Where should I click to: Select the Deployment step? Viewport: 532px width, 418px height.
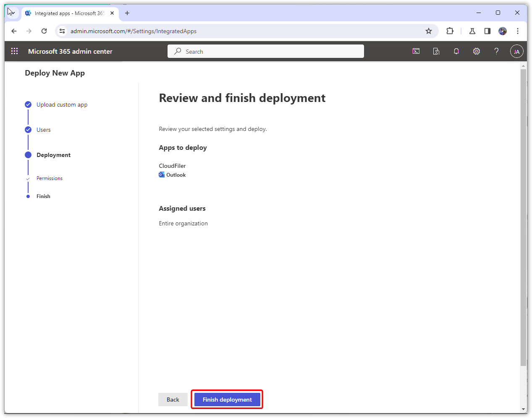53,155
